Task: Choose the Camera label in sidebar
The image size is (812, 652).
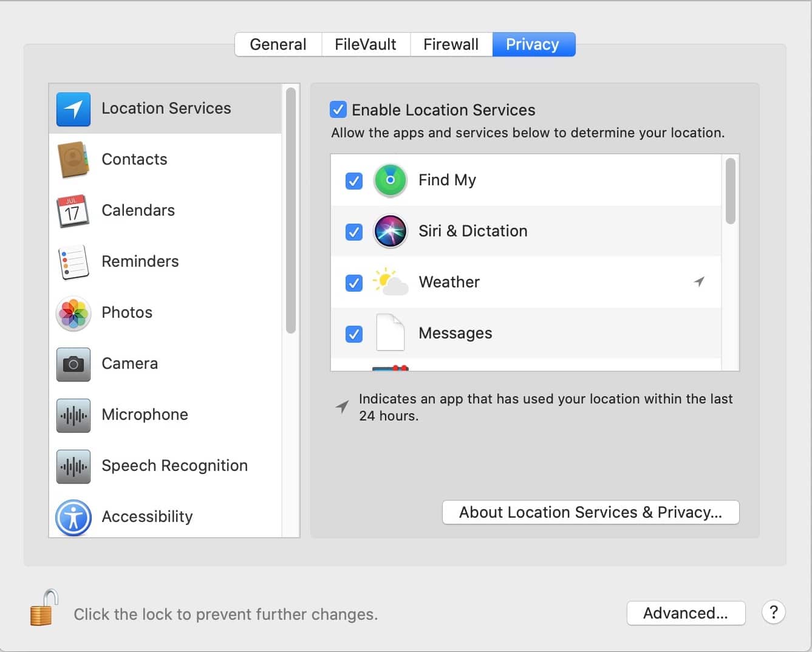Action: click(x=130, y=363)
